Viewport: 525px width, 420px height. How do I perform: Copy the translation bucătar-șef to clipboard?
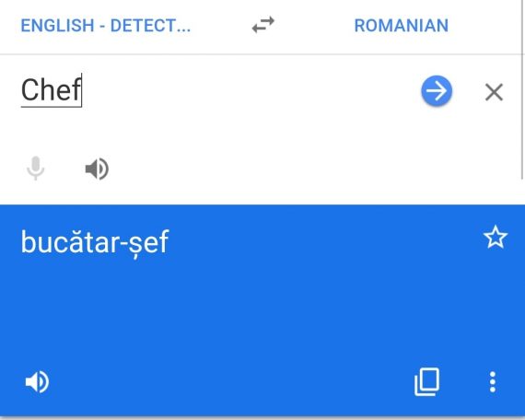[x=426, y=382]
